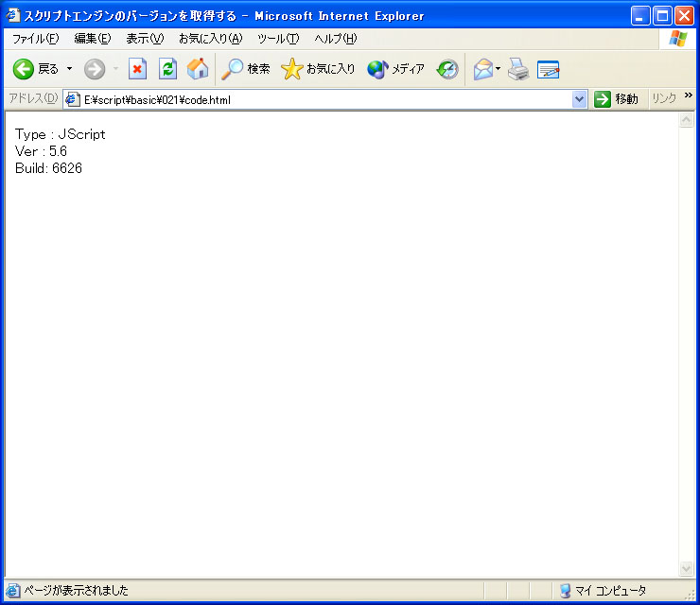Click the 'Type : JScript' text line

click(61, 134)
